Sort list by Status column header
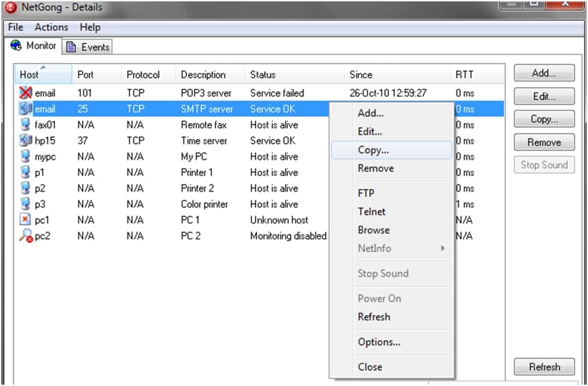Image resolution: width=588 pixels, height=386 pixels. [295, 74]
